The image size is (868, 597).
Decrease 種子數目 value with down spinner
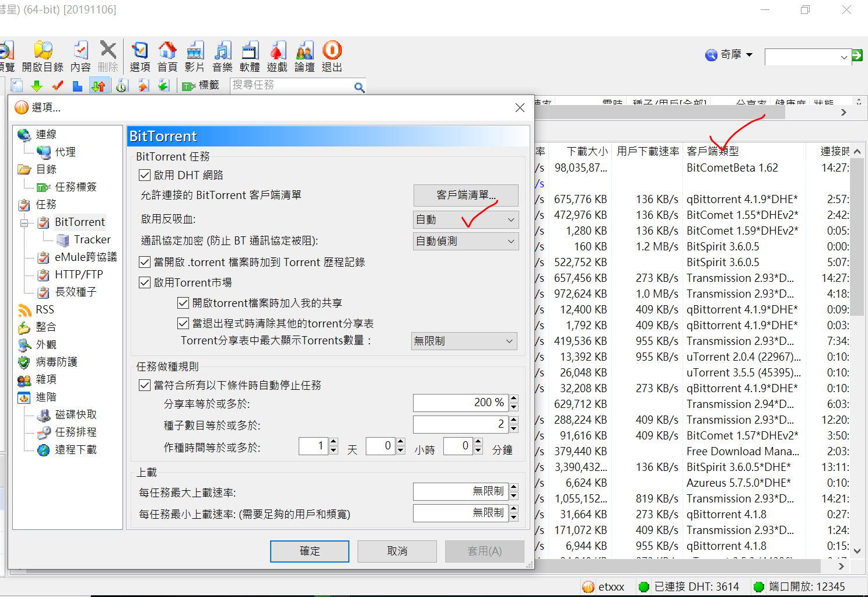514,429
